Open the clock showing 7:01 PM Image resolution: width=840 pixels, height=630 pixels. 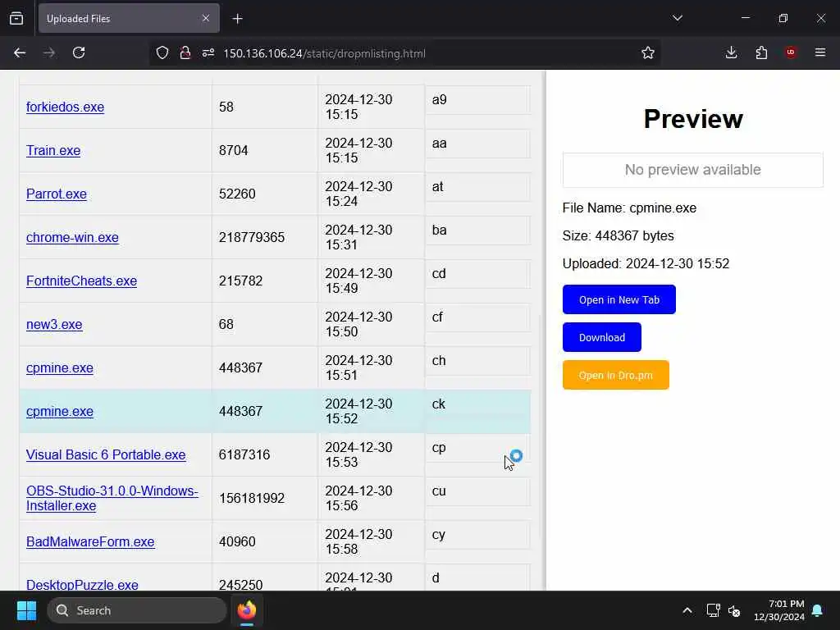pos(779,610)
